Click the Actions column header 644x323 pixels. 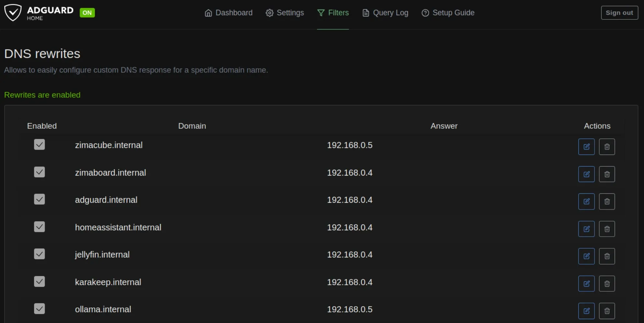coord(597,126)
